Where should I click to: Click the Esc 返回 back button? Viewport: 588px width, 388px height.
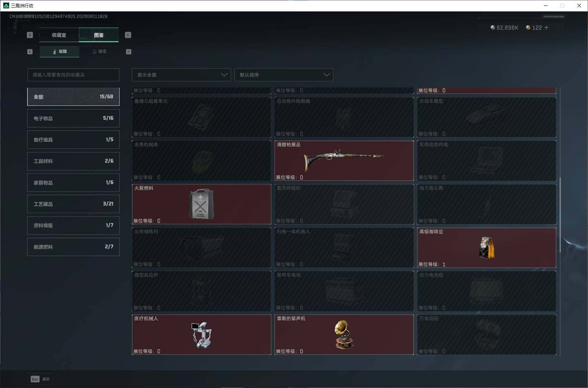pos(40,379)
